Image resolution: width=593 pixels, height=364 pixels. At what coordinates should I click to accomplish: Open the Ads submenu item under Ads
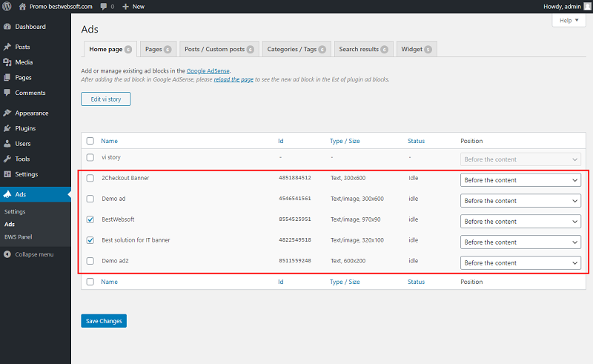[10, 224]
